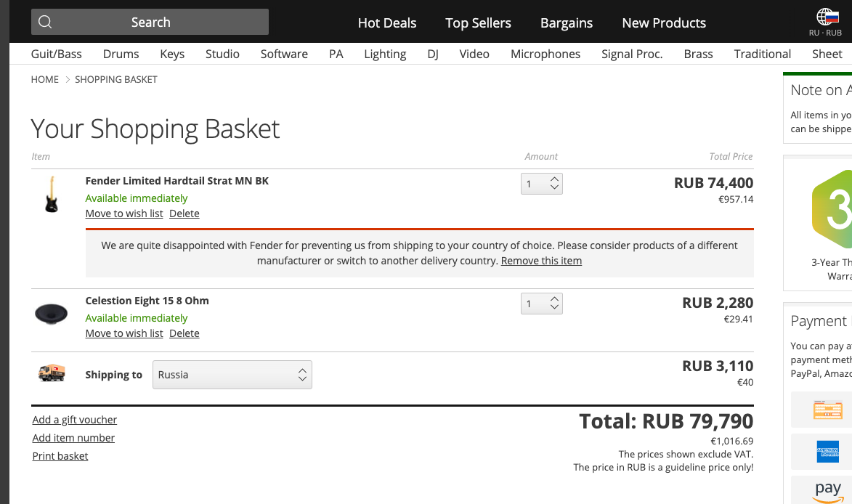
Task: Open the Software category
Action: 284,54
